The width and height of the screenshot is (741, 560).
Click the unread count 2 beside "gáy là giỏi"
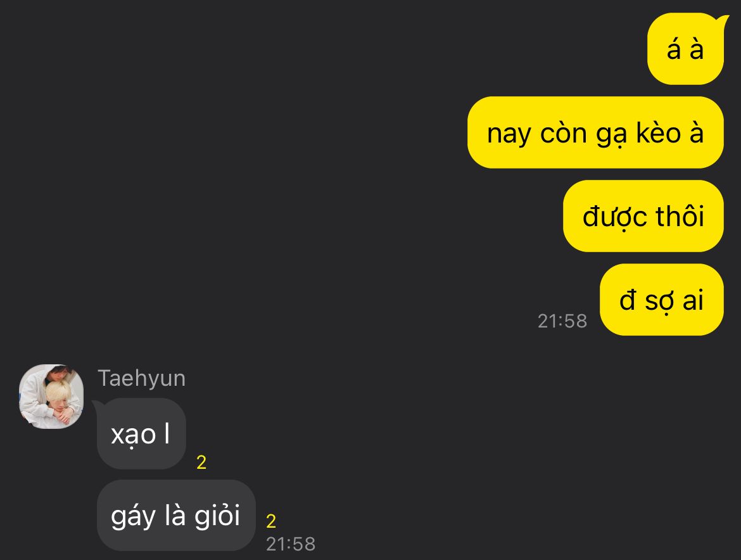pos(271,521)
